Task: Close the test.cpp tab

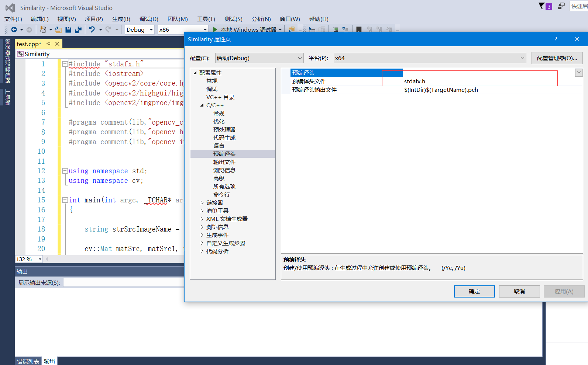Action: (x=57, y=44)
